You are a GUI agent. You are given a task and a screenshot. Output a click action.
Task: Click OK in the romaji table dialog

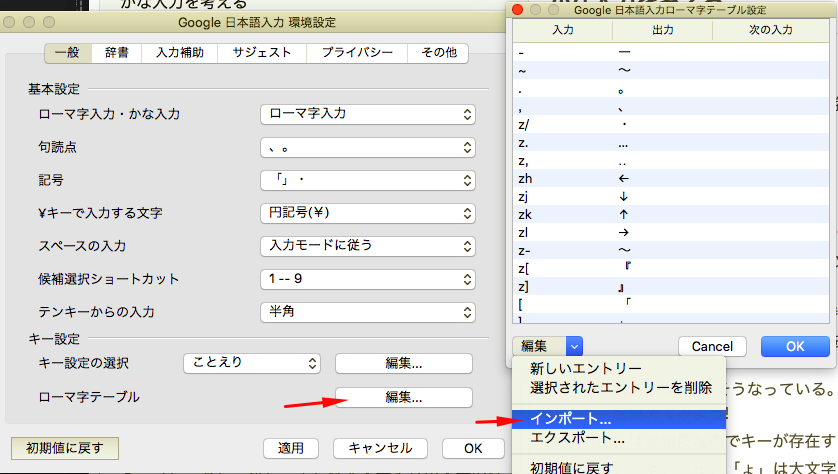coord(795,346)
